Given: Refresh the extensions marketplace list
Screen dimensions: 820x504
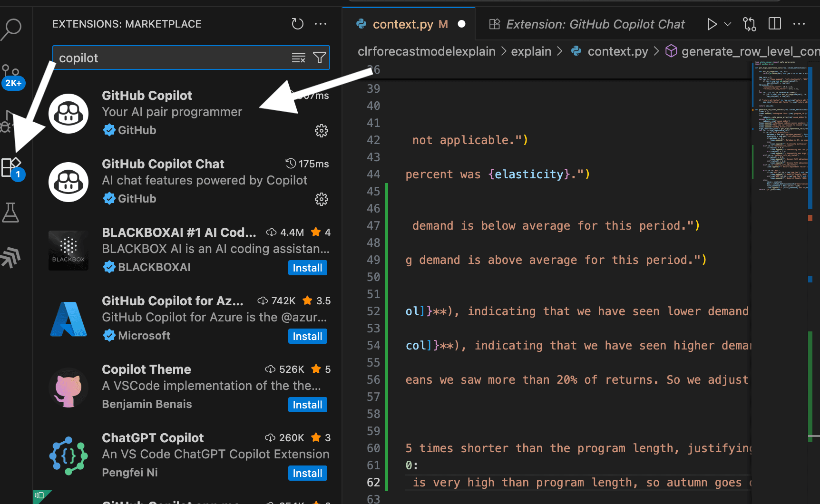Looking at the screenshot, I should (297, 23).
